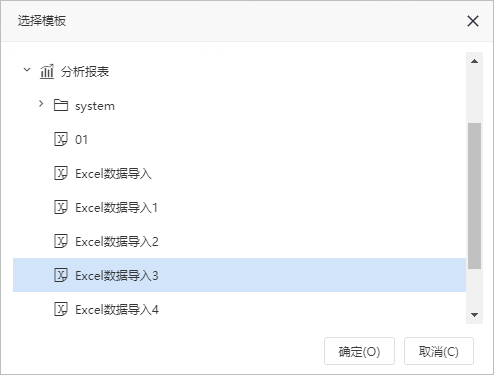
Task: Click the 01 template file icon
Action: click(61, 139)
